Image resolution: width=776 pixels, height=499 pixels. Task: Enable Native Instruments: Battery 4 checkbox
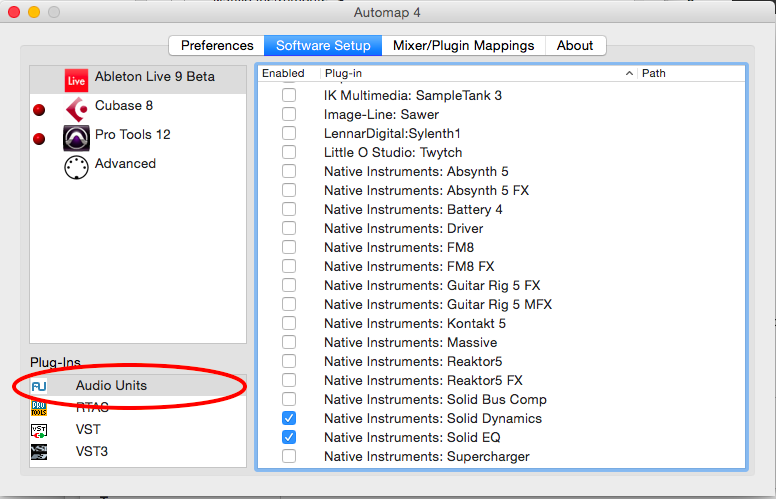tap(289, 209)
